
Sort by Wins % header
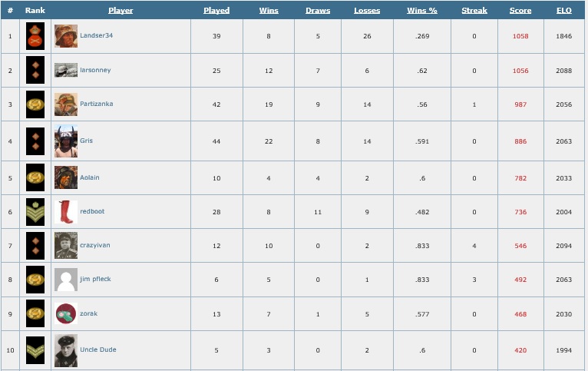pos(422,11)
